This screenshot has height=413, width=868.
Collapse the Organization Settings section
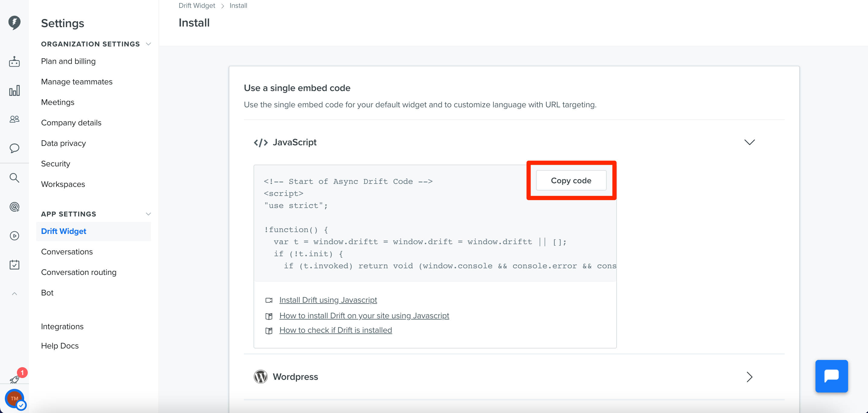tap(148, 44)
